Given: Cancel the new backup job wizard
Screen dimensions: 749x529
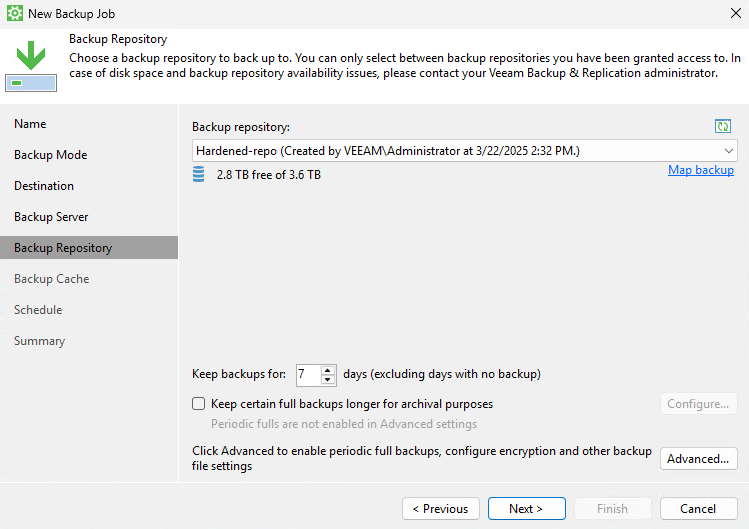Looking at the screenshot, I should coord(698,508).
